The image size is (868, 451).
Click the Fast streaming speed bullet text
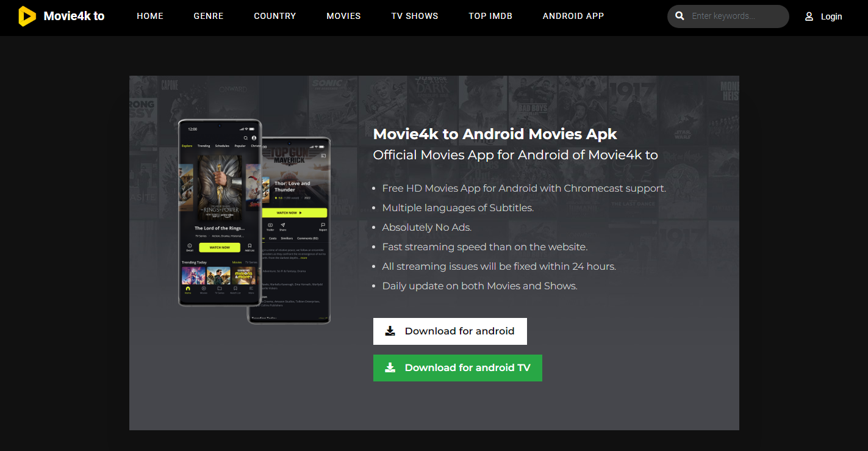pyautogui.click(x=485, y=247)
